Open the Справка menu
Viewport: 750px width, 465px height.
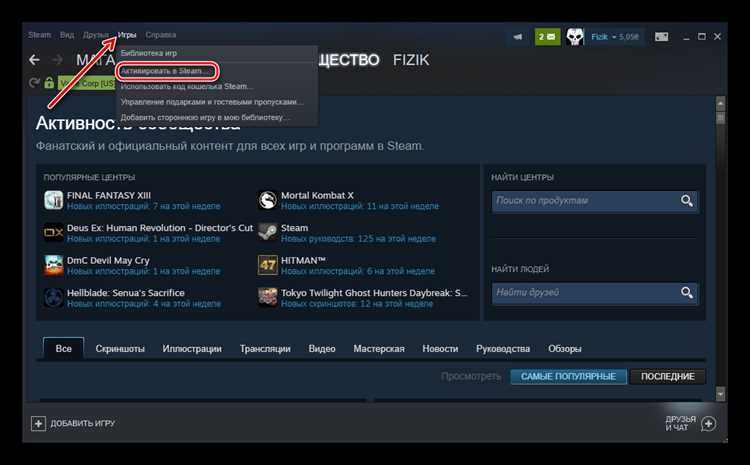pyautogui.click(x=161, y=35)
